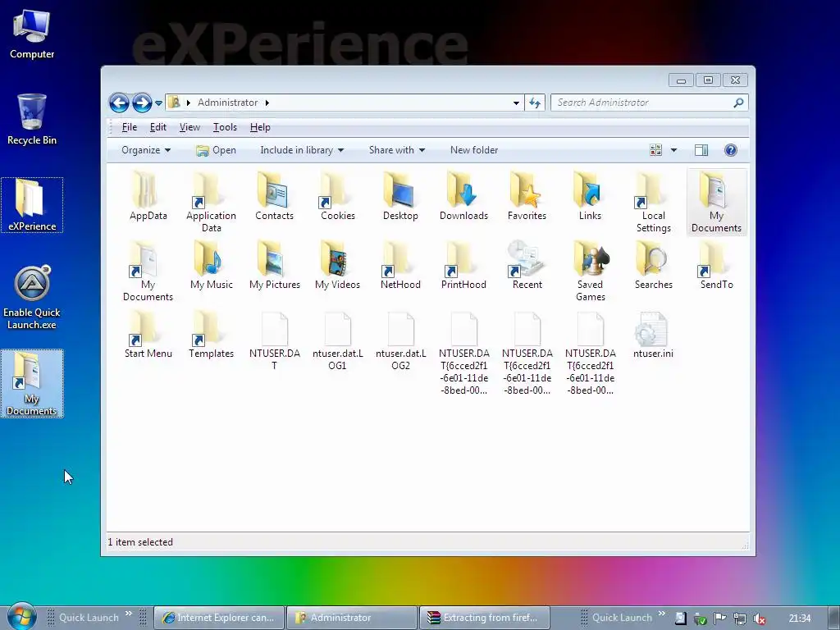Show hidden Quick Launch items at left
This screenshot has height=630, width=840.
(129, 614)
